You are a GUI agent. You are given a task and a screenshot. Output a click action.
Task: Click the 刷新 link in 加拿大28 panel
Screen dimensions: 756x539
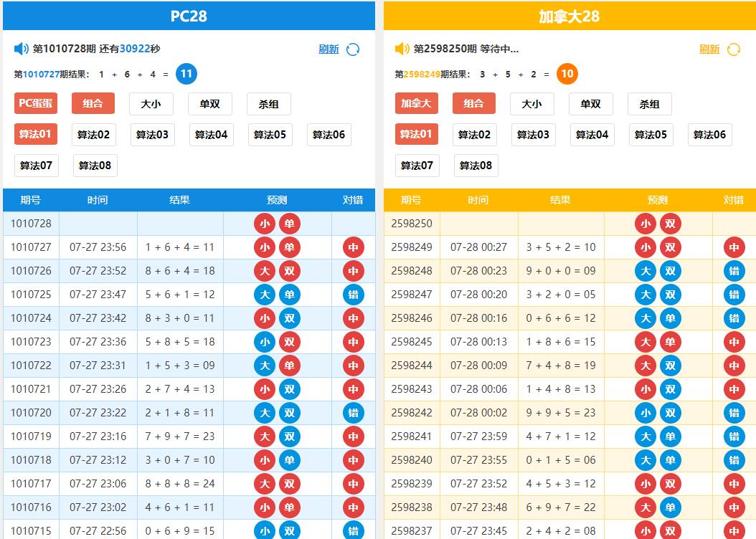[709, 49]
